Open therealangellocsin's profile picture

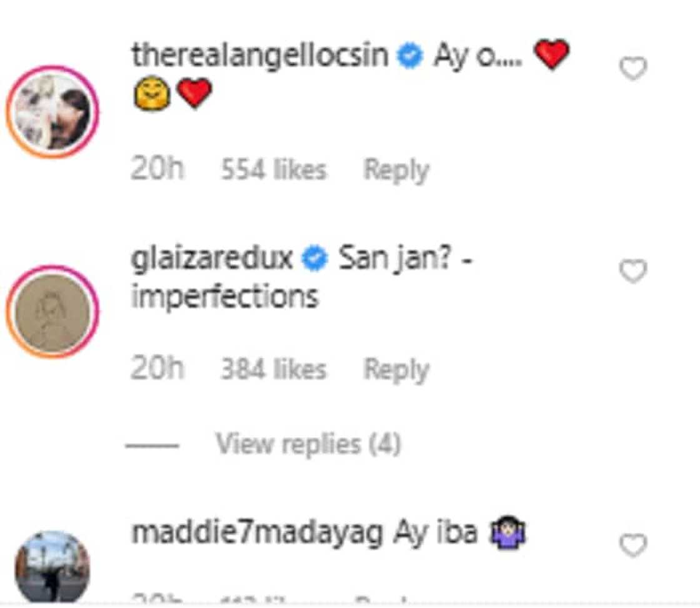click(x=53, y=112)
